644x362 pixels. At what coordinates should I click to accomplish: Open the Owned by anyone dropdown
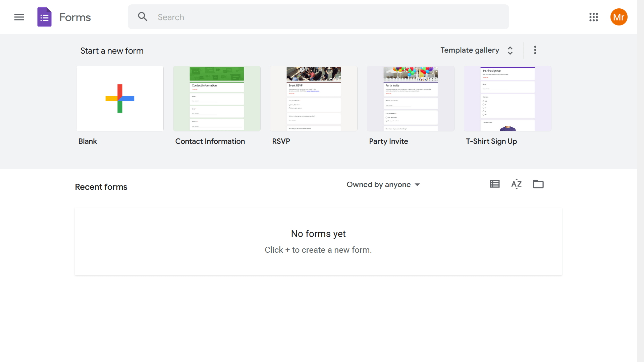point(383,185)
